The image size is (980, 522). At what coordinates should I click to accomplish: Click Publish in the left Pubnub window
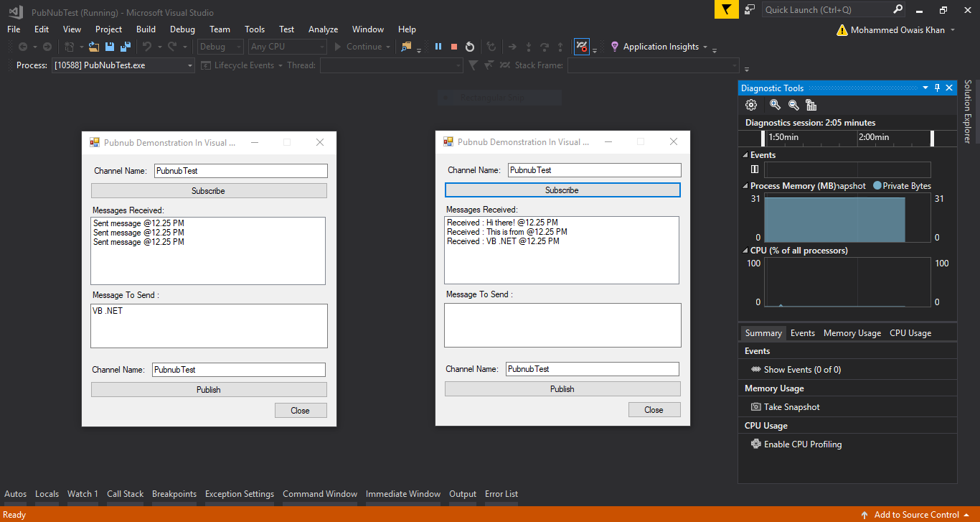tap(209, 390)
